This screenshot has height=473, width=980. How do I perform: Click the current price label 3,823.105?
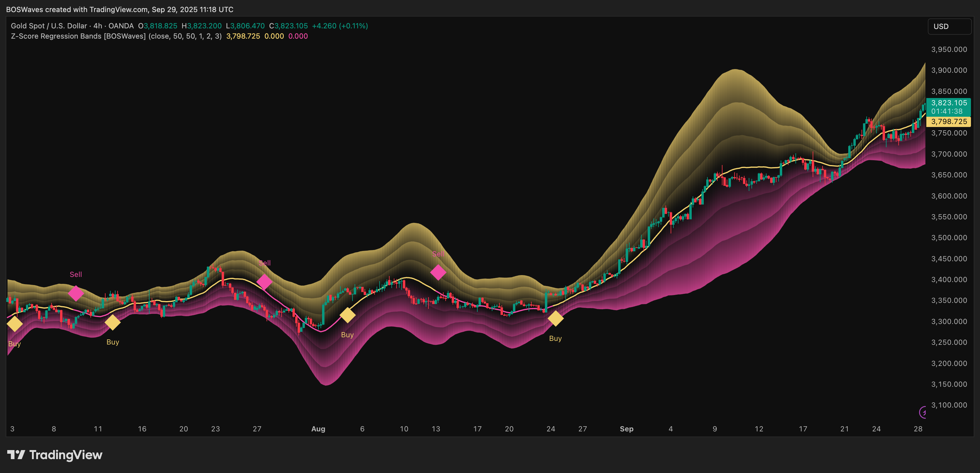click(948, 107)
